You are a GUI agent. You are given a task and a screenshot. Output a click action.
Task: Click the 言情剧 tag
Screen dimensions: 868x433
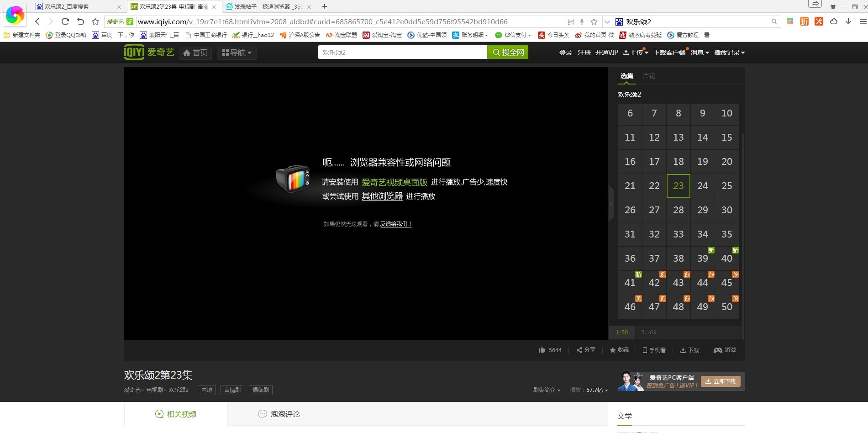pos(232,390)
